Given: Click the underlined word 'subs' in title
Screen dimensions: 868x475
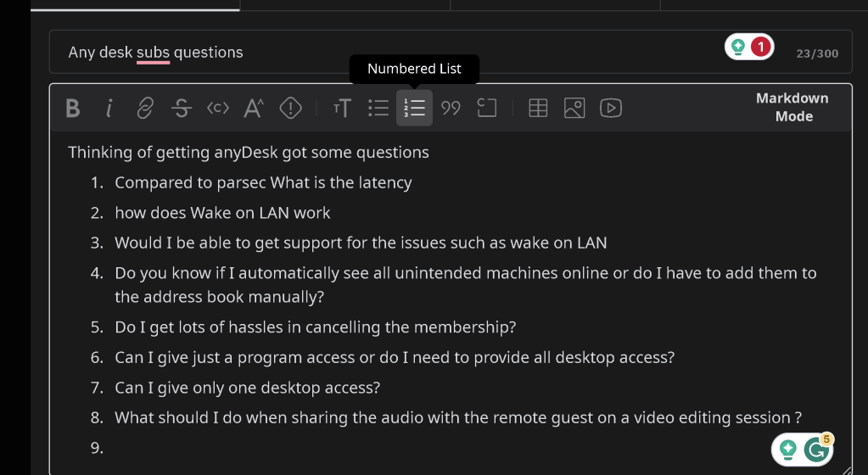Looking at the screenshot, I should [153, 53].
